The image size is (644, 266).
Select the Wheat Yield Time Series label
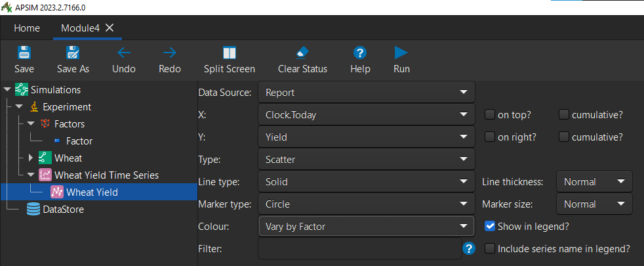[106, 175]
